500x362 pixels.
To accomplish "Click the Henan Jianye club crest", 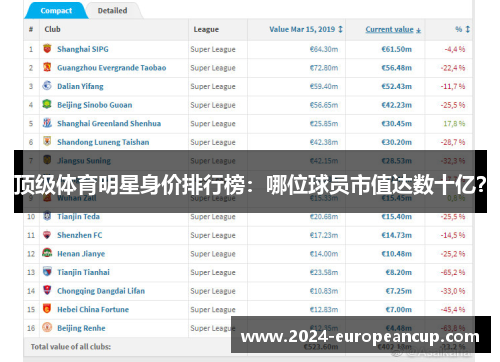I will (47, 253).
